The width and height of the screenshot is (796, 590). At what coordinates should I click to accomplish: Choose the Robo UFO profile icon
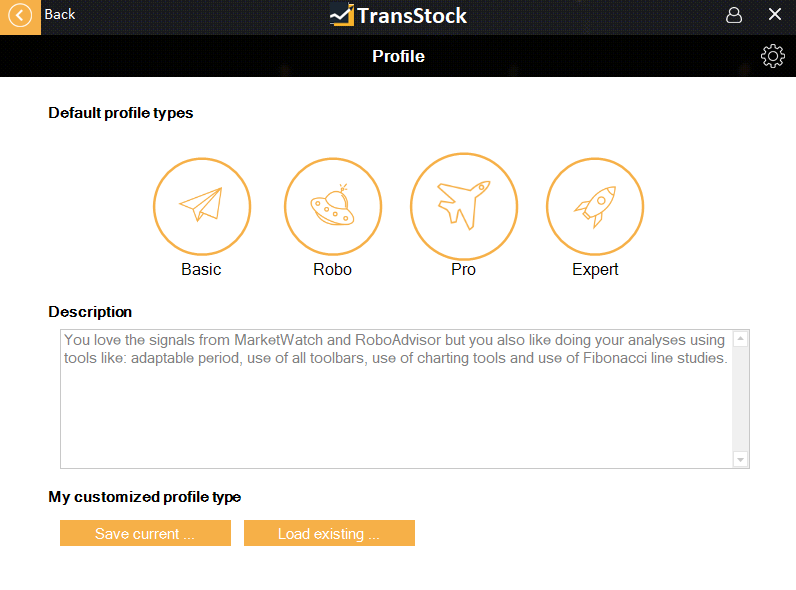(x=333, y=207)
